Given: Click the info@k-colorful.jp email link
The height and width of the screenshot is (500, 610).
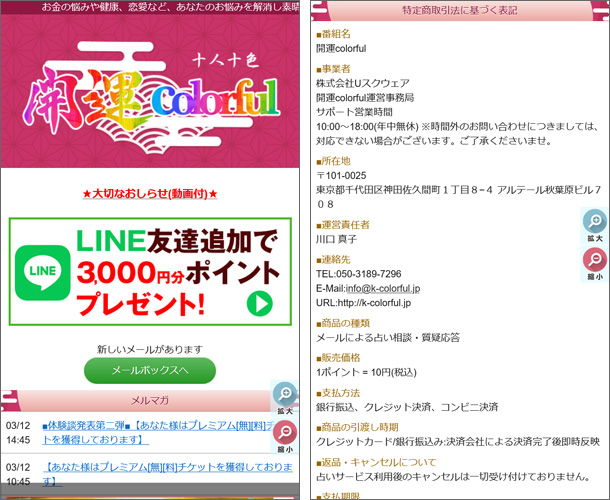Looking at the screenshot, I should coord(383,288).
